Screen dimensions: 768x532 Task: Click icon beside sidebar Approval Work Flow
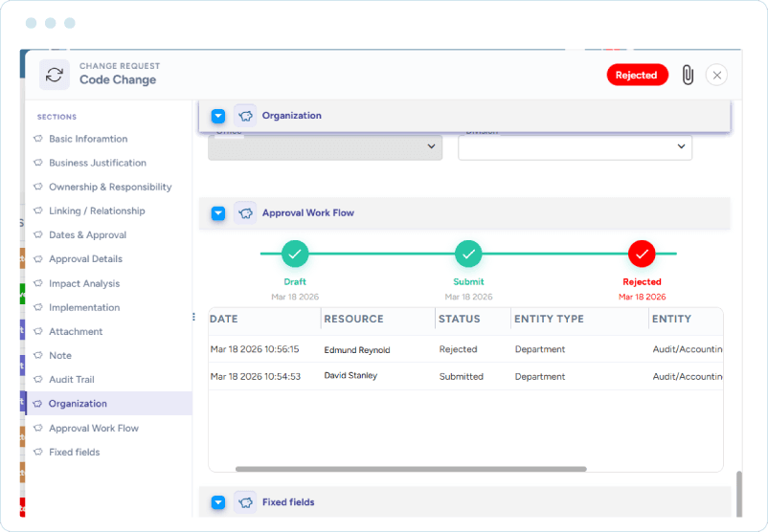click(37, 428)
